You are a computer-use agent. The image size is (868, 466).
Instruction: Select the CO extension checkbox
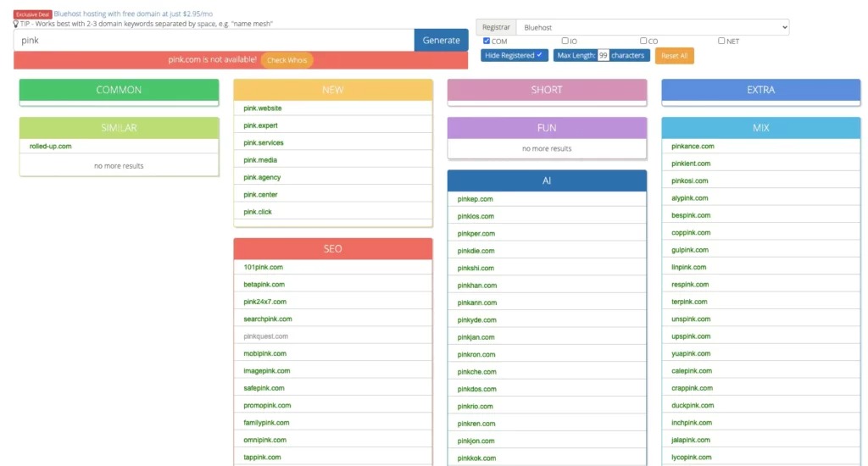pos(643,41)
